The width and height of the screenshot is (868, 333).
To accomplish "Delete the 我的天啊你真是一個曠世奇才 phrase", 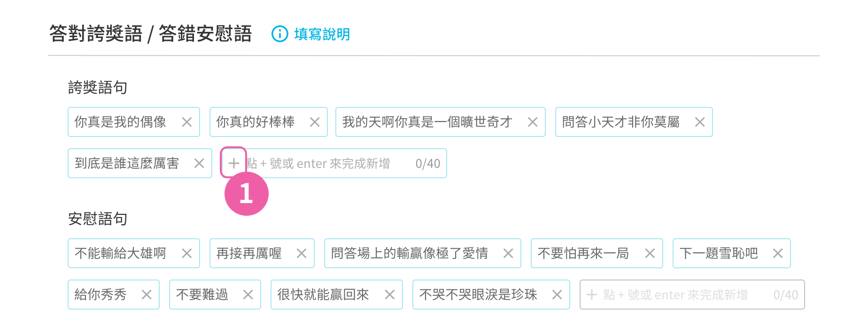I will click(x=533, y=122).
